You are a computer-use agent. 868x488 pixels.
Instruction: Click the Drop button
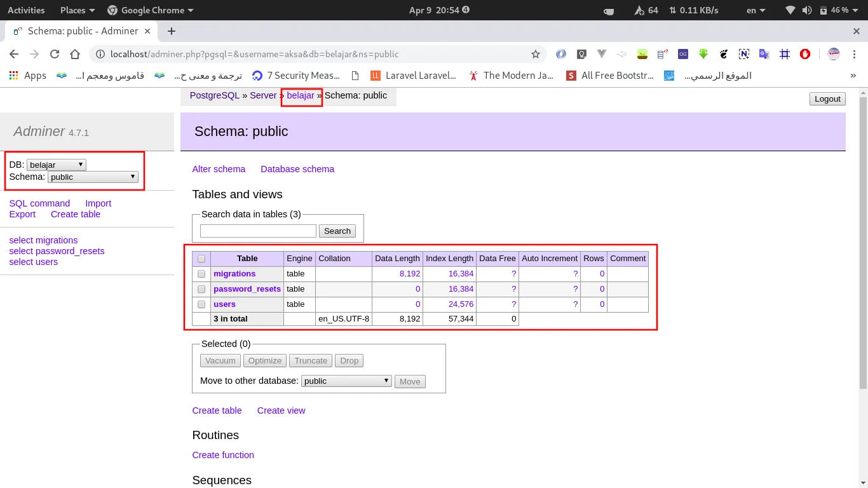pyautogui.click(x=349, y=360)
